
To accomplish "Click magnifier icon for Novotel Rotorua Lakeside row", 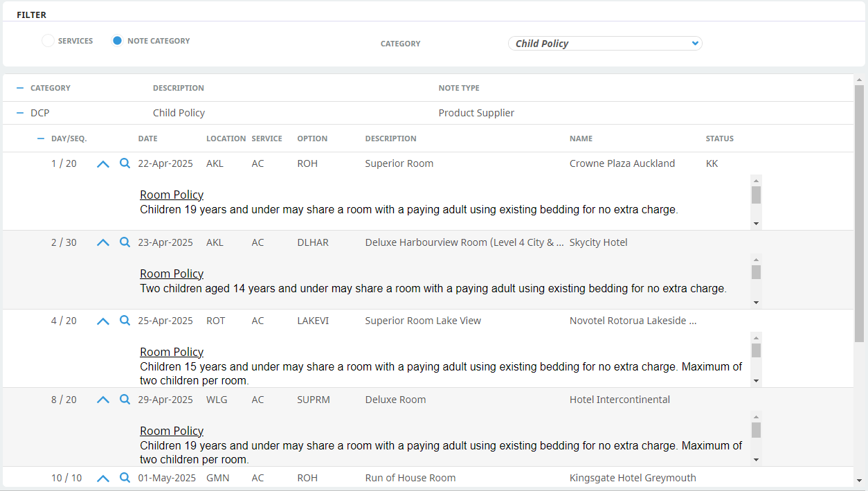I will (x=125, y=321).
